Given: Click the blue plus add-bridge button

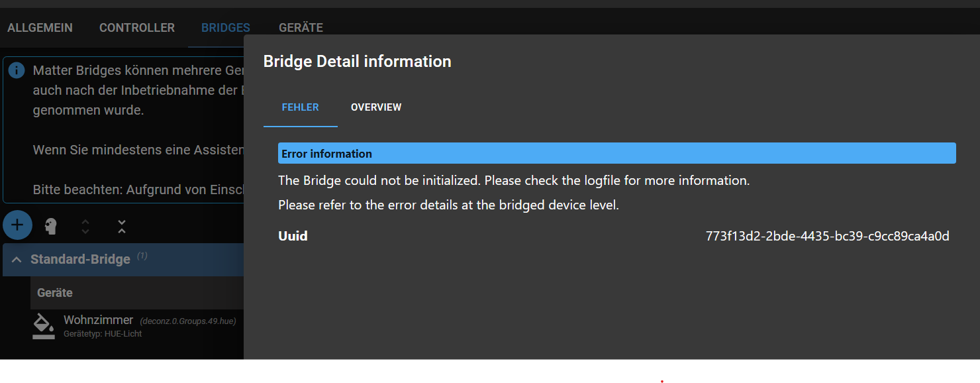Looking at the screenshot, I should coord(17,225).
